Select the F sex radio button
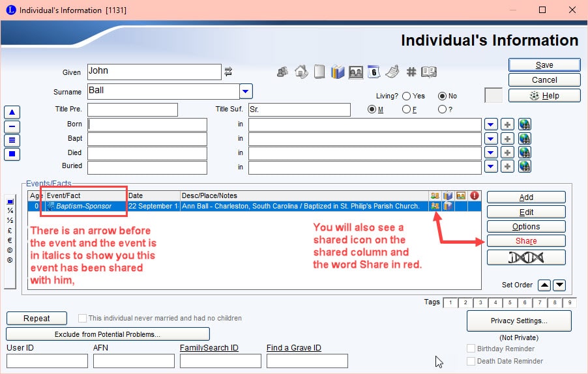The height and width of the screenshot is (374, 588). pyautogui.click(x=407, y=109)
